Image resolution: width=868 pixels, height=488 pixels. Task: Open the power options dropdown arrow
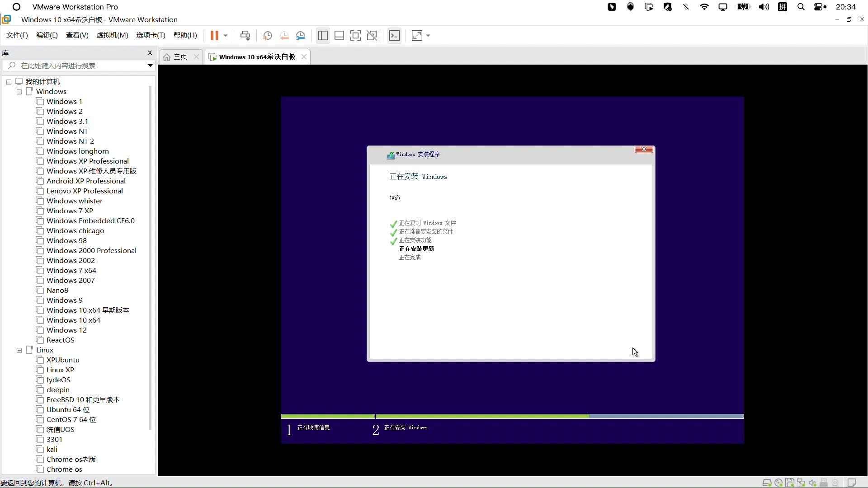click(x=226, y=36)
